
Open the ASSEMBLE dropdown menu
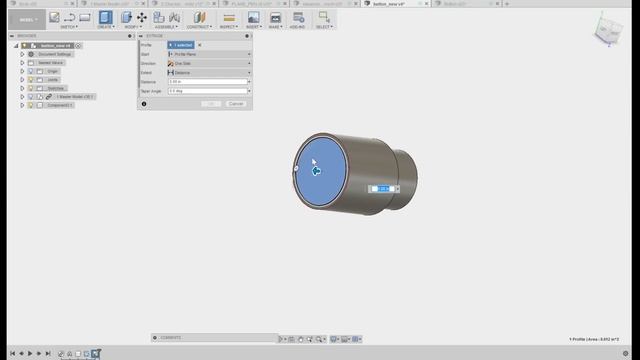[x=167, y=27]
